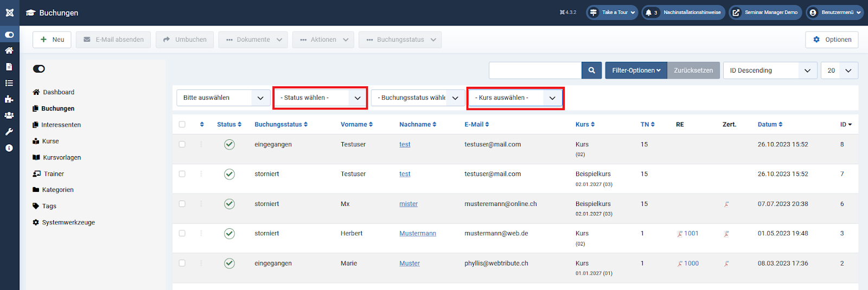
Task: Open the 'Bitte auswählen' filter dropdown
Action: click(223, 98)
